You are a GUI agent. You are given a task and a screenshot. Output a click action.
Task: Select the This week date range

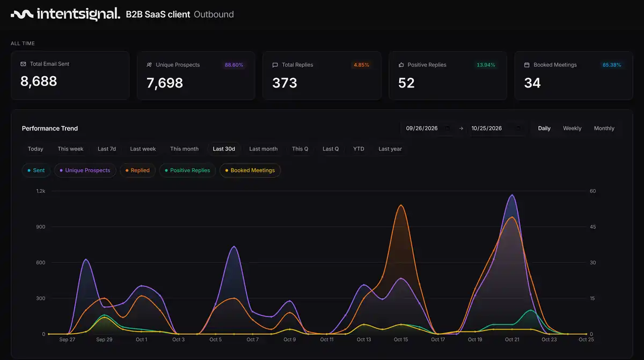[70, 149]
